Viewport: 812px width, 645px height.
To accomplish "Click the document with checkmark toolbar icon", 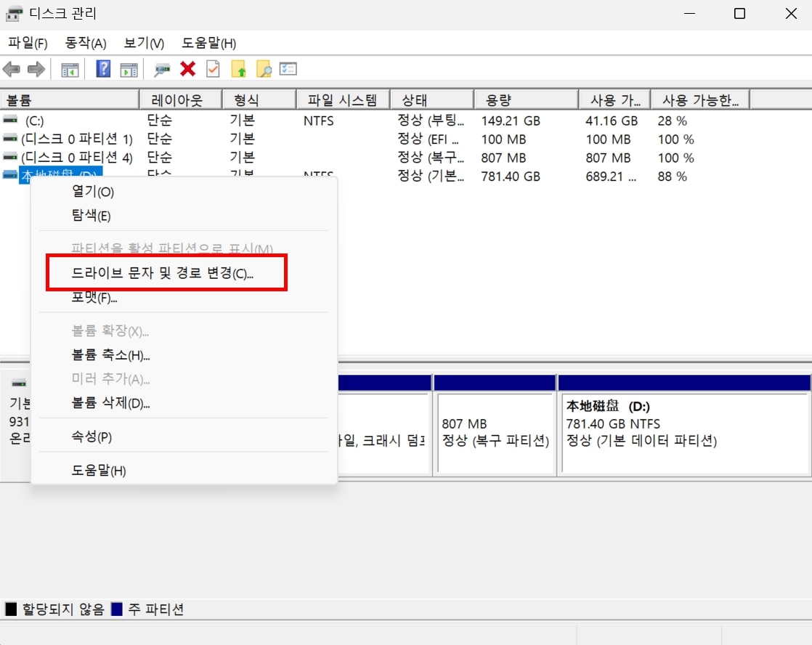I will (211, 69).
